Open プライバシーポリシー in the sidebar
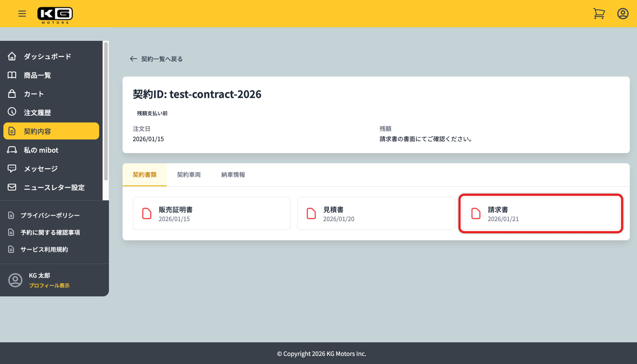637x364 pixels. click(50, 215)
